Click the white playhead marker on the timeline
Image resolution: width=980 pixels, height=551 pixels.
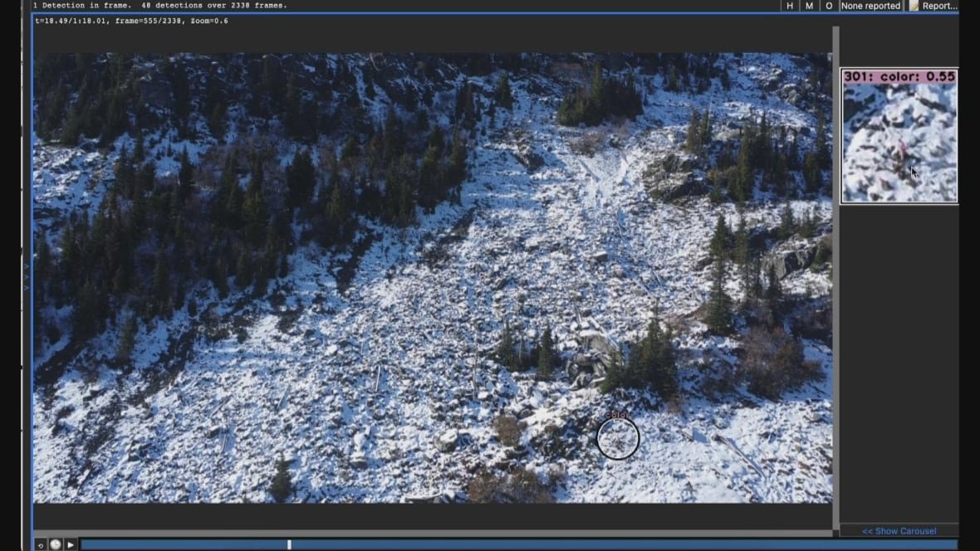(x=289, y=544)
